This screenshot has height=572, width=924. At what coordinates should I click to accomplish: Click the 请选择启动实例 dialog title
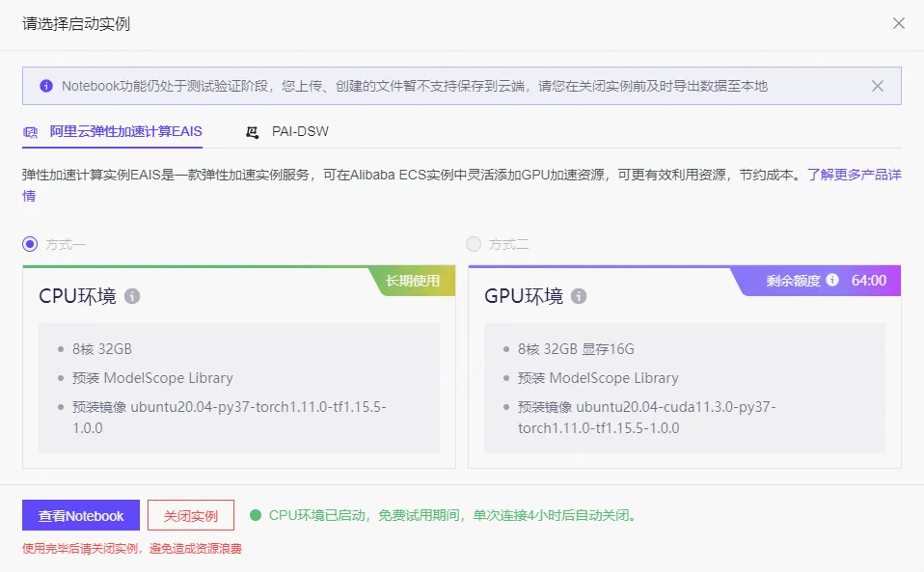[76, 24]
